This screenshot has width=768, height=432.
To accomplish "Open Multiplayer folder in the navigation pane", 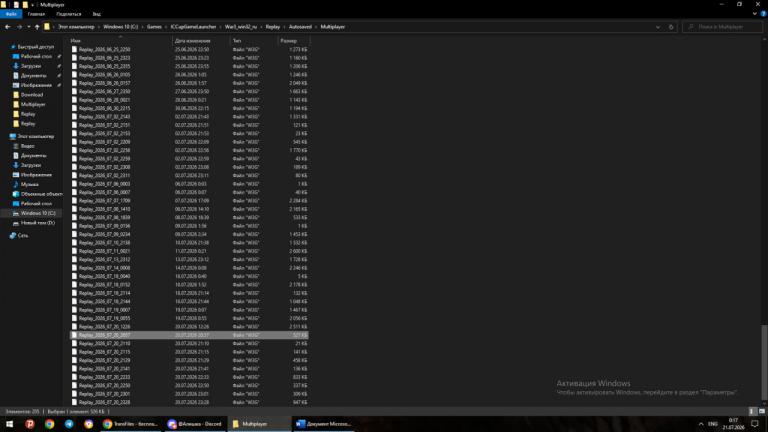I will click(33, 104).
